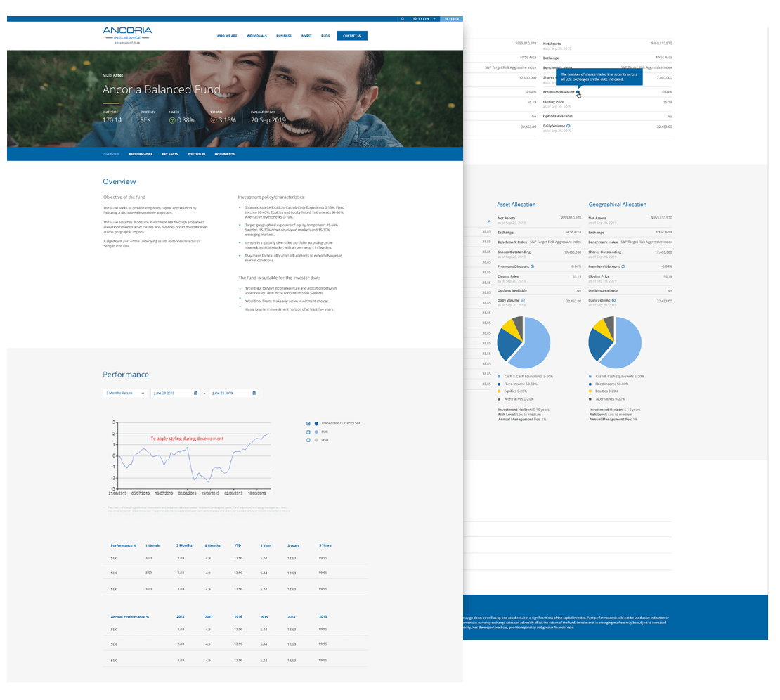Switch to the KEY FACTS tab
This screenshot has width=780, height=700.
point(169,154)
